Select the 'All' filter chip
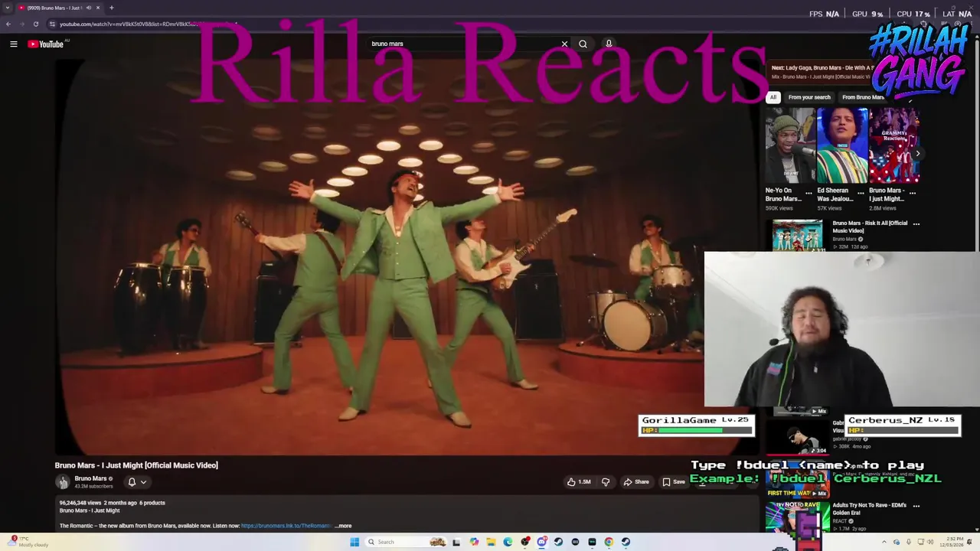980x551 pixels. 773,97
